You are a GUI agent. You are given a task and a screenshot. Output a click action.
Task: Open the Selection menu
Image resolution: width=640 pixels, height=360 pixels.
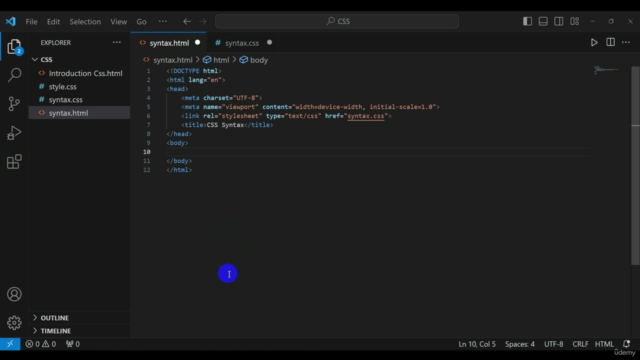(x=85, y=22)
